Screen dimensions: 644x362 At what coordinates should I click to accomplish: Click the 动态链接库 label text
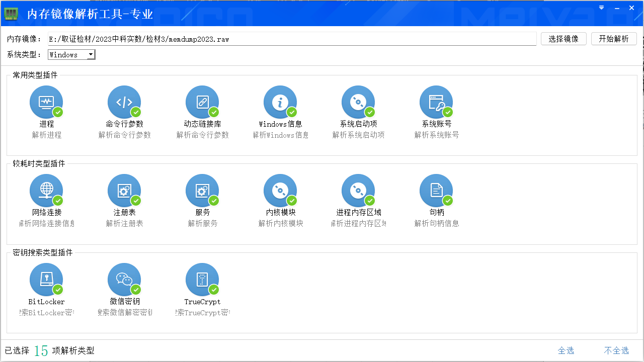coord(203,124)
